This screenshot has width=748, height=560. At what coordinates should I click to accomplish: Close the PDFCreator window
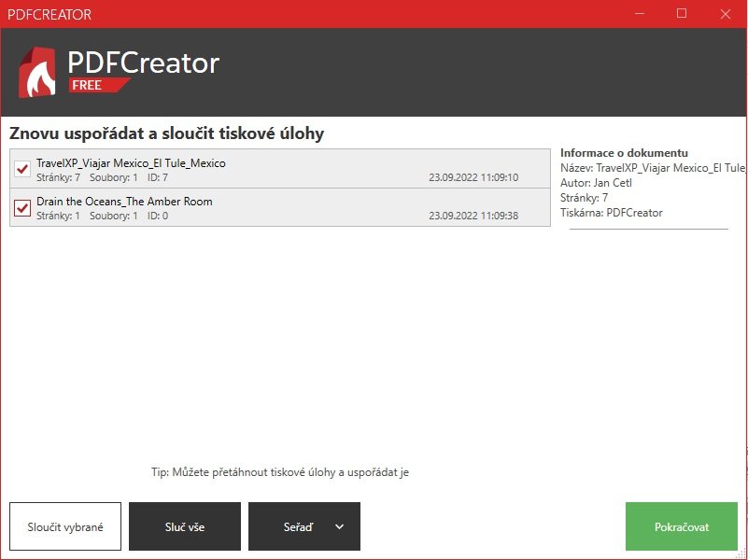(x=726, y=13)
